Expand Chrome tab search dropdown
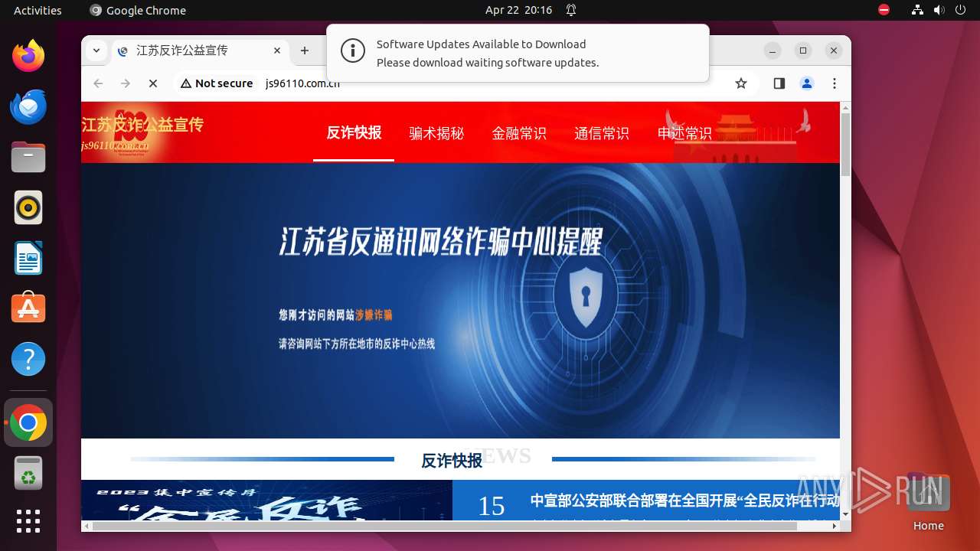The image size is (980, 551). pos(96,51)
